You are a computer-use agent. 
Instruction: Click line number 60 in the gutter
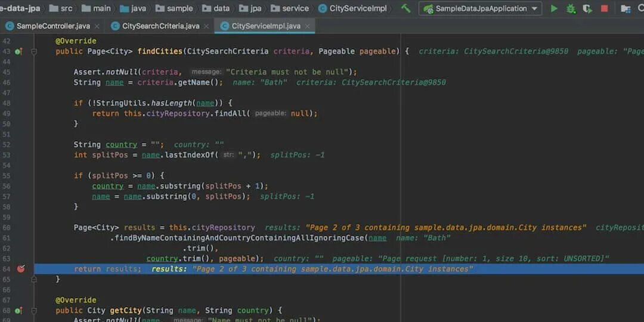tap(6, 228)
